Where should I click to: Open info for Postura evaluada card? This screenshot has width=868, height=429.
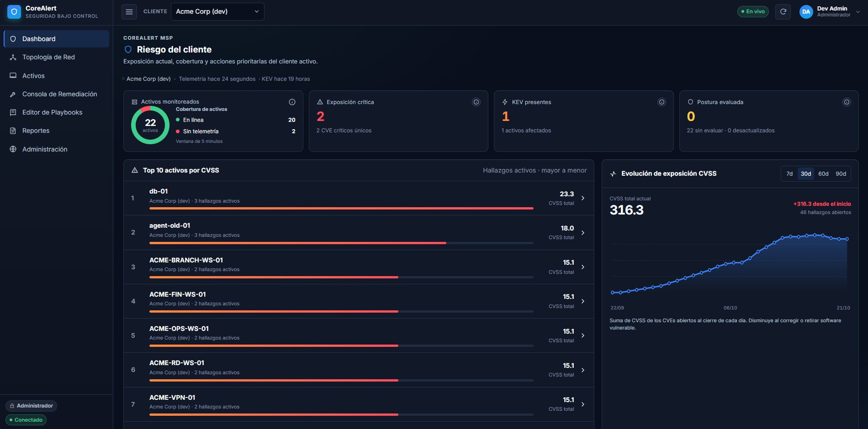pyautogui.click(x=847, y=102)
